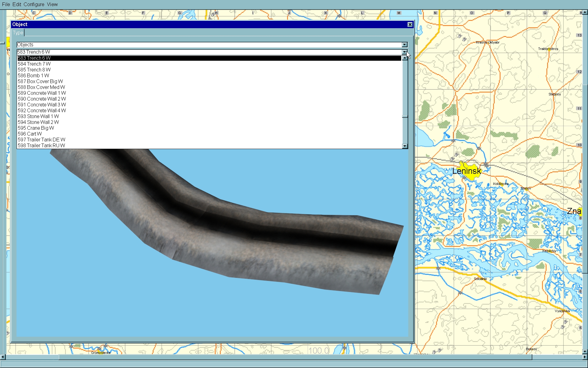
Task: Switch to the Type tab
Action: [x=18, y=33]
